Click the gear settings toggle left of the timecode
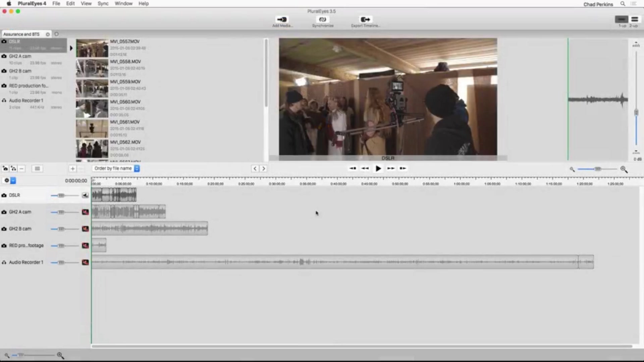 tap(6, 180)
